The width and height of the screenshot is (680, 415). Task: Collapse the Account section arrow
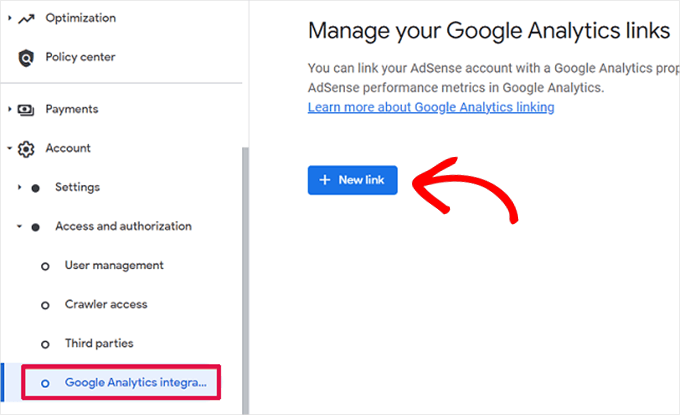(10, 148)
